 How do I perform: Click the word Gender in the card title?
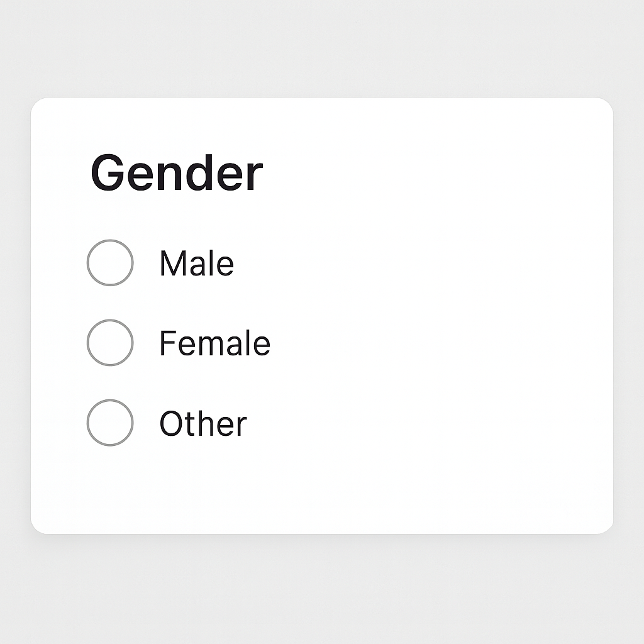point(177,174)
